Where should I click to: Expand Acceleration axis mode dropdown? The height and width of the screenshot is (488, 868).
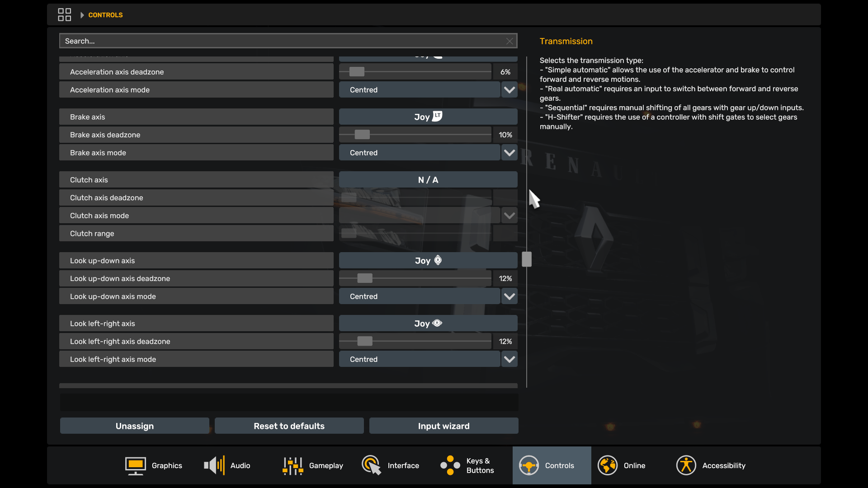(x=509, y=90)
